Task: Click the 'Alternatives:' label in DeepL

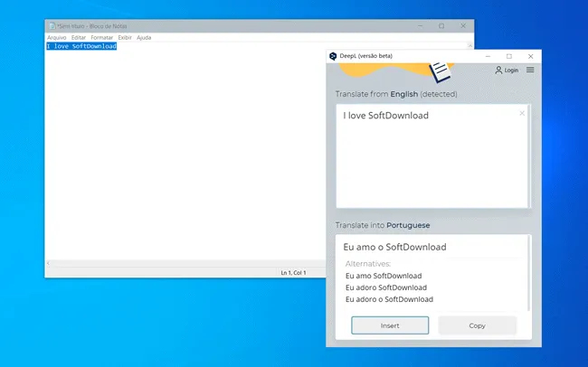Action: click(x=368, y=264)
